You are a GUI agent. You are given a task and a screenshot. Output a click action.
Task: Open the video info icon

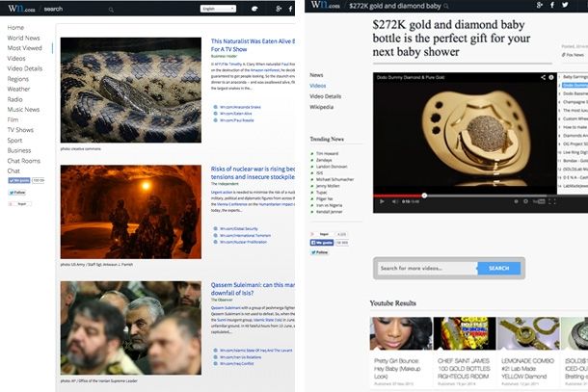pyautogui.click(x=552, y=76)
